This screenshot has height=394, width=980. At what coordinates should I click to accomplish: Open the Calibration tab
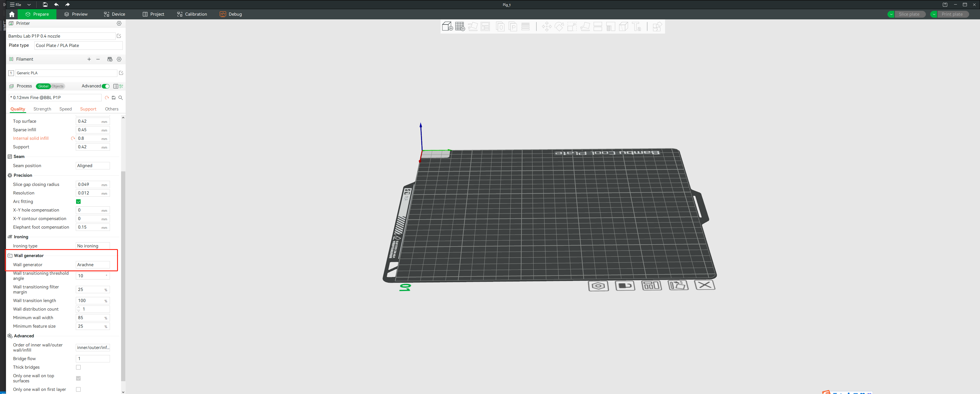(x=192, y=14)
